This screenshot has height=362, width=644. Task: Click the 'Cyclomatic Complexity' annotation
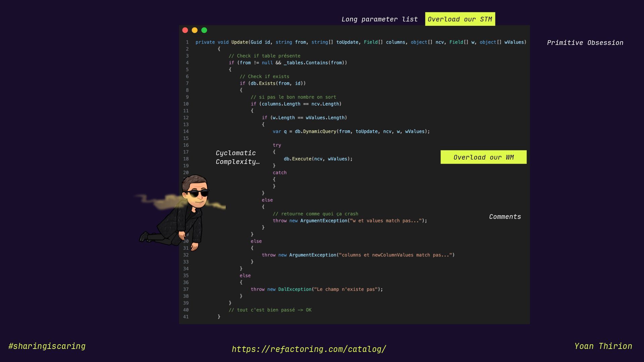pyautogui.click(x=237, y=158)
